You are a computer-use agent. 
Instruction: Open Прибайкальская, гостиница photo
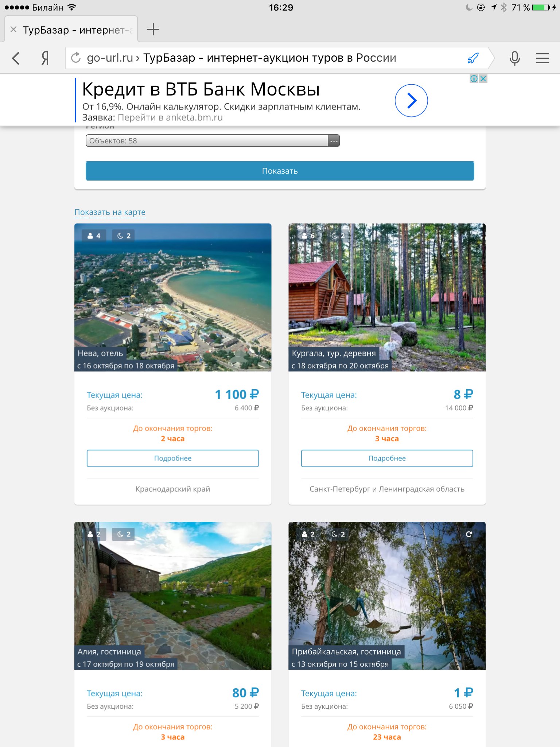(387, 596)
